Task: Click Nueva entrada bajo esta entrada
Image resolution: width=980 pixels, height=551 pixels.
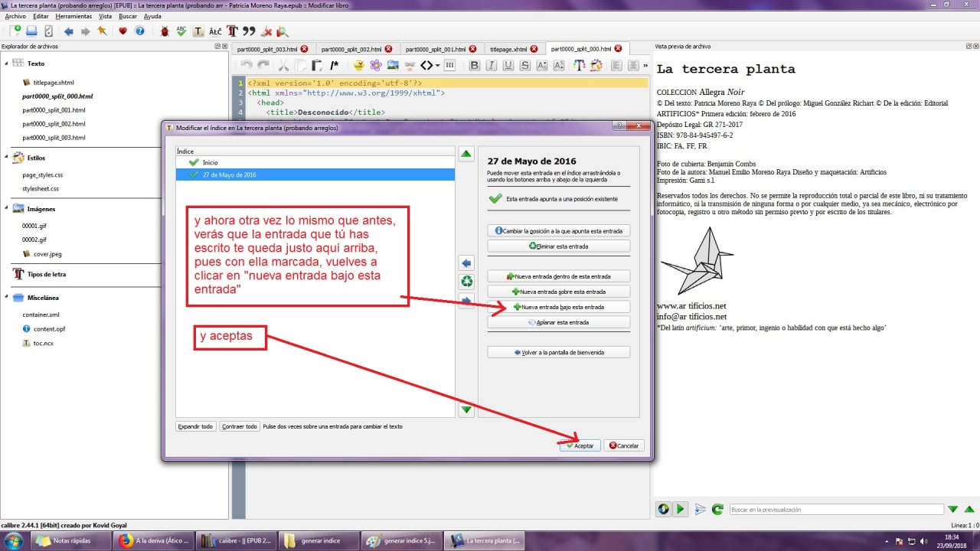Action: point(559,307)
